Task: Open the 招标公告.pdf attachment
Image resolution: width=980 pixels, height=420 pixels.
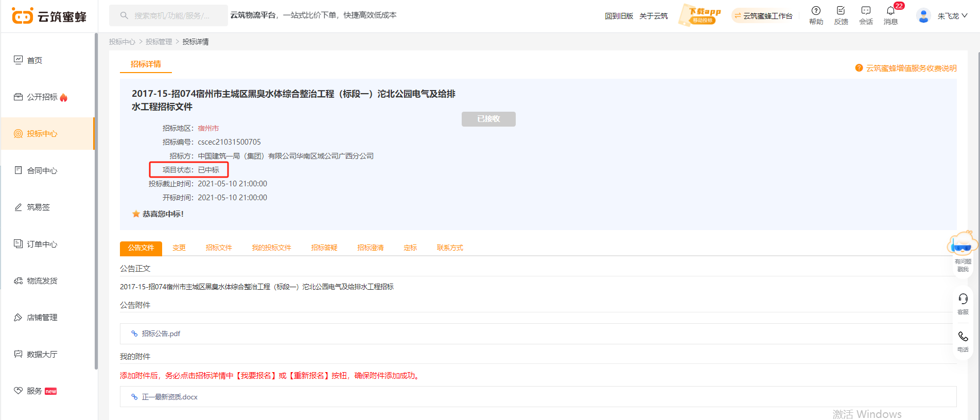Action: coord(161,334)
